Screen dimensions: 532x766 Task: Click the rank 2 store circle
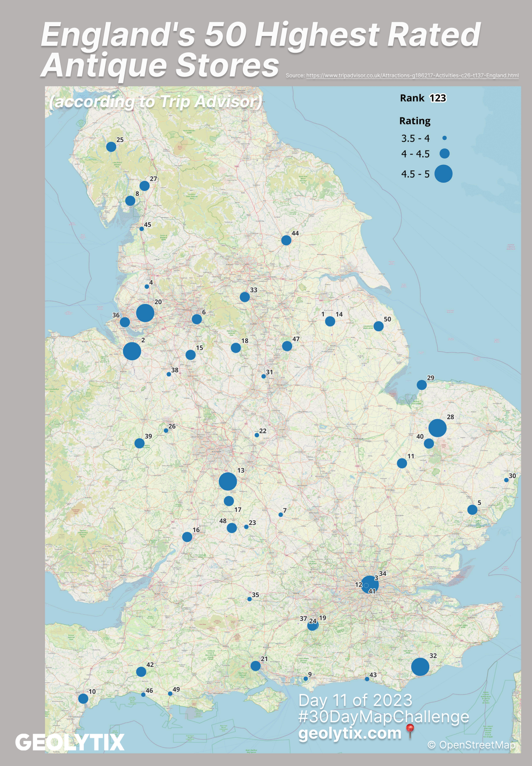[132, 351]
